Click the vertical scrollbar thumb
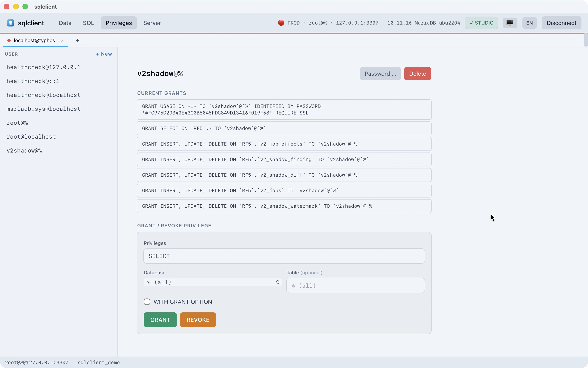The image size is (588, 368). [x=586, y=40]
